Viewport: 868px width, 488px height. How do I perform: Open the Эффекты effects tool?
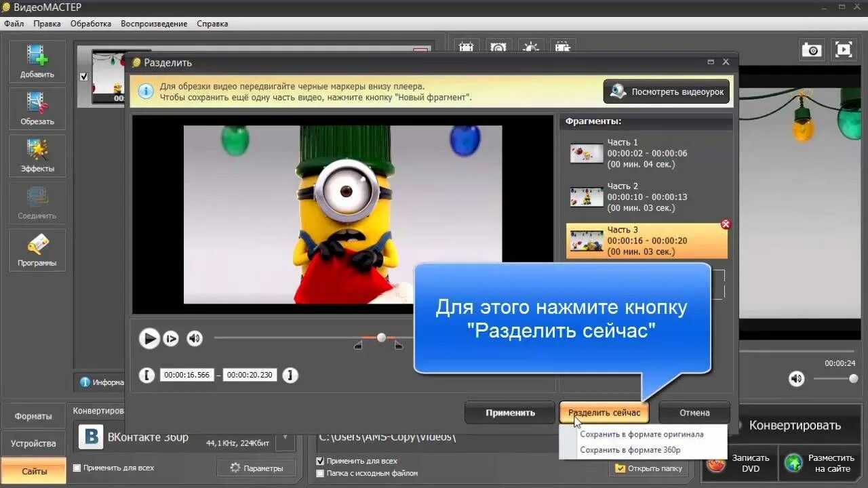click(37, 156)
